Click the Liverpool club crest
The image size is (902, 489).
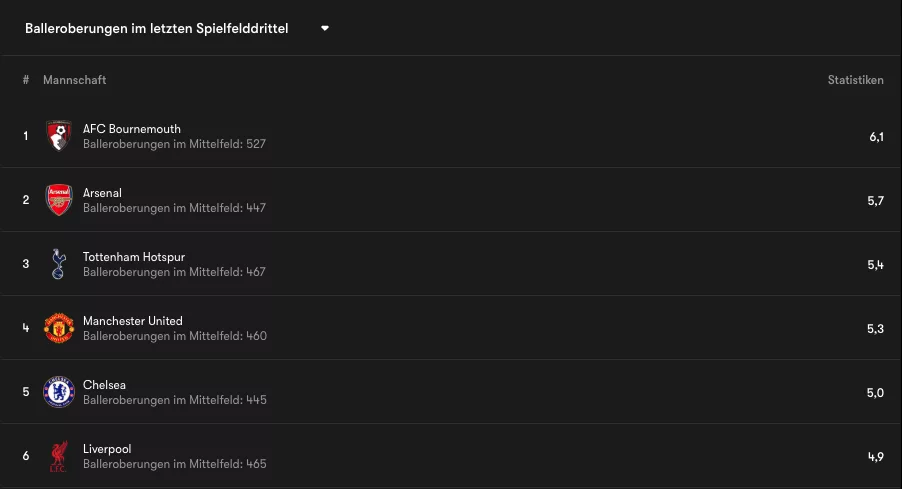(59, 456)
